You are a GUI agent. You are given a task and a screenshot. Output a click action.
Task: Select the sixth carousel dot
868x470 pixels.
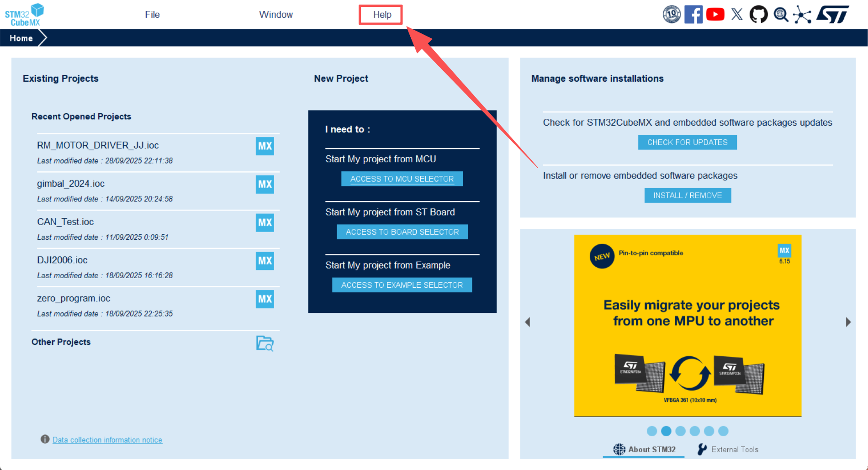[x=723, y=431]
